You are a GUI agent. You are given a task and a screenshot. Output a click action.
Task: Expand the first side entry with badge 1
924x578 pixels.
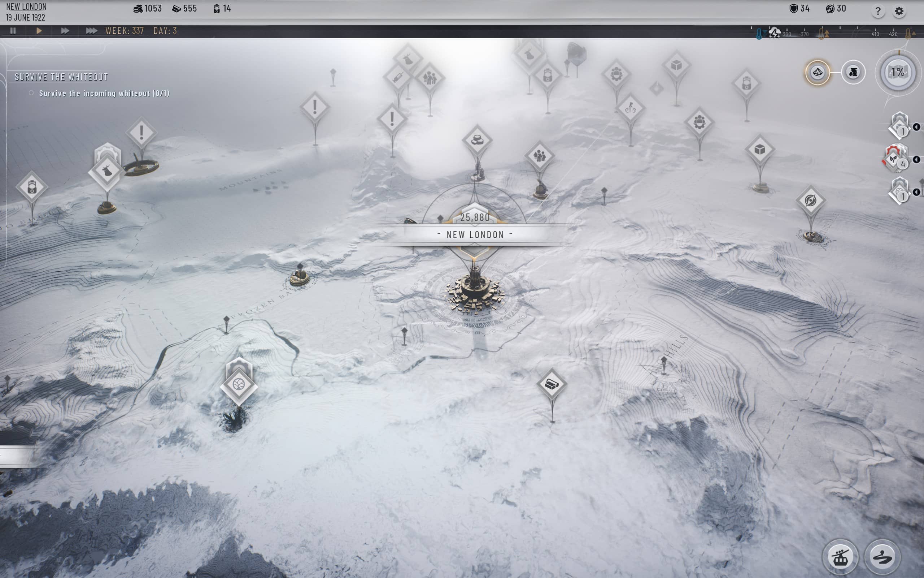(916, 127)
